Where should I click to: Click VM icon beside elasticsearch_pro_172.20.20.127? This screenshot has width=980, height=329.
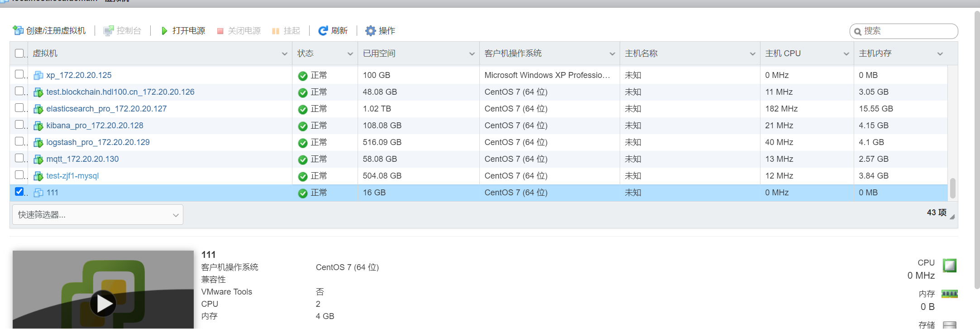click(x=38, y=109)
